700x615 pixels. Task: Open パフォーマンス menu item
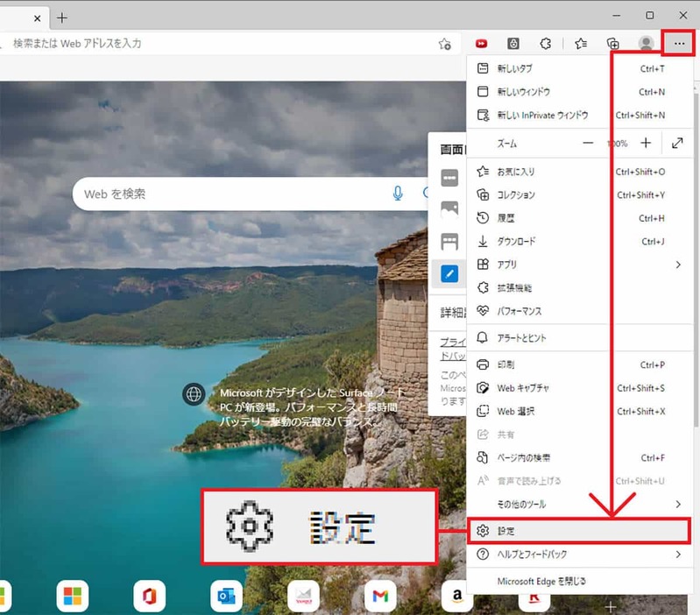pyautogui.click(x=579, y=311)
